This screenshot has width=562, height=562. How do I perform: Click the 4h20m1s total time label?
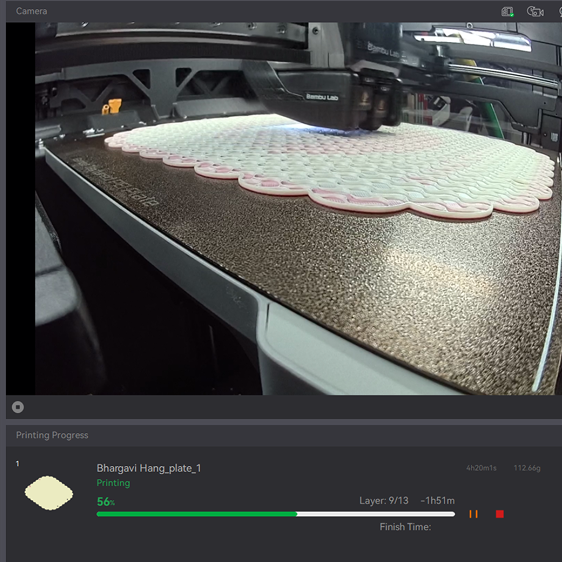tap(481, 468)
